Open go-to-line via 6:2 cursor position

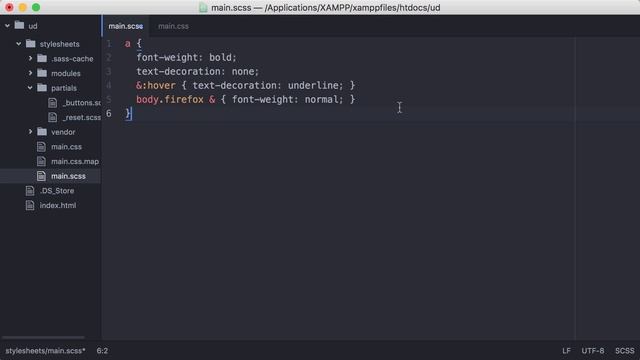pyautogui.click(x=102, y=351)
